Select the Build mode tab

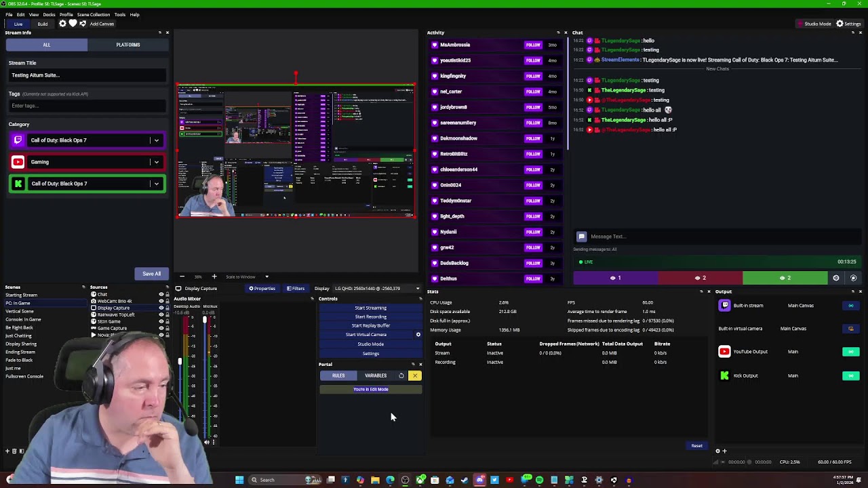coord(43,24)
